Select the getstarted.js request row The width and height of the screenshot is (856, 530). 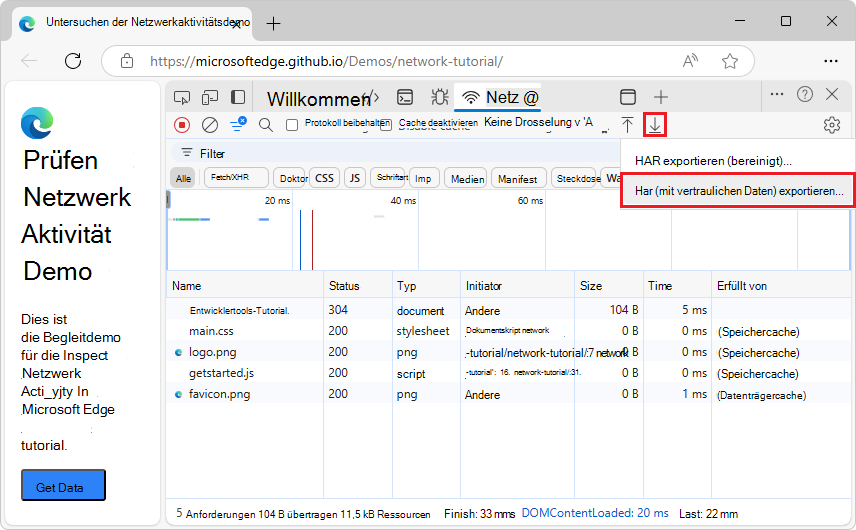coord(221,373)
